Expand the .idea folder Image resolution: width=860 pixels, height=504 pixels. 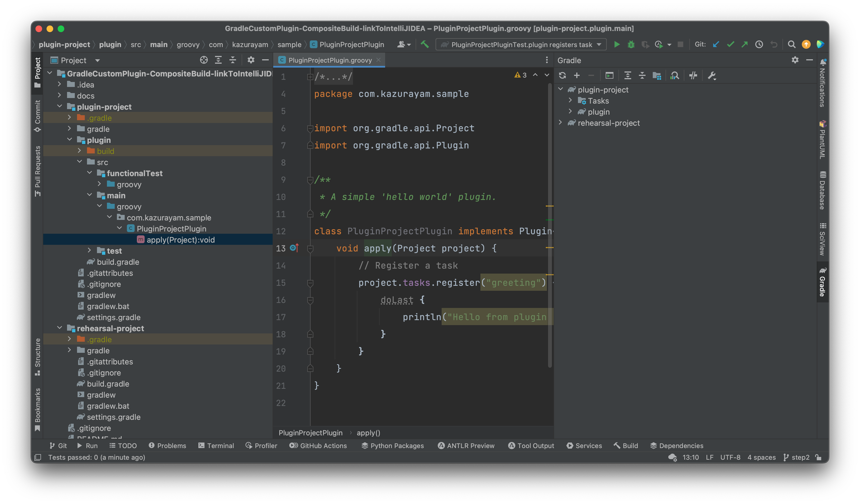pyautogui.click(x=59, y=84)
